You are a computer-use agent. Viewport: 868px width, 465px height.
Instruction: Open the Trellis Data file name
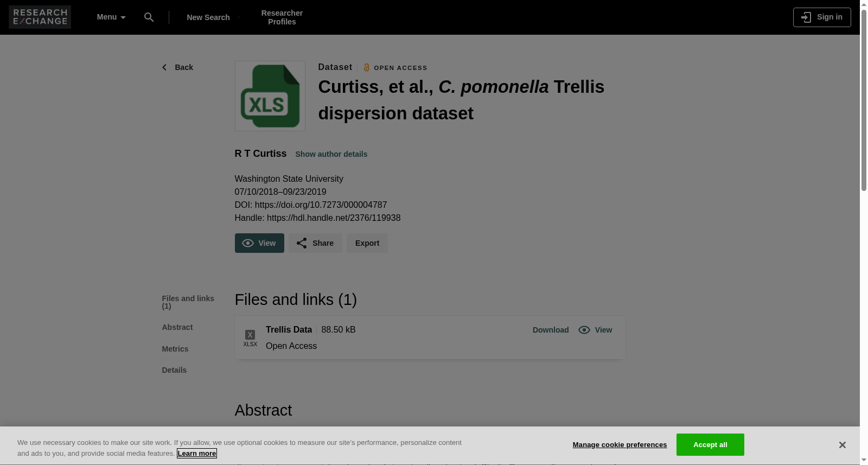point(289,330)
